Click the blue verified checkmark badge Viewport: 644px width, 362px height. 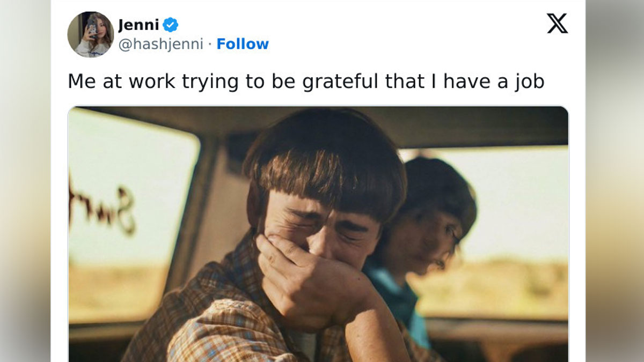pyautogui.click(x=171, y=25)
